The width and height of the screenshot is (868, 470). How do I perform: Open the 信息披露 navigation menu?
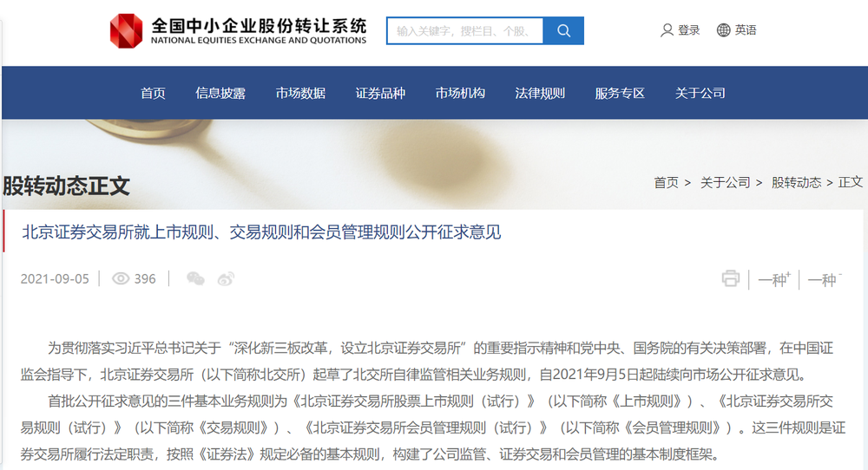coord(220,93)
